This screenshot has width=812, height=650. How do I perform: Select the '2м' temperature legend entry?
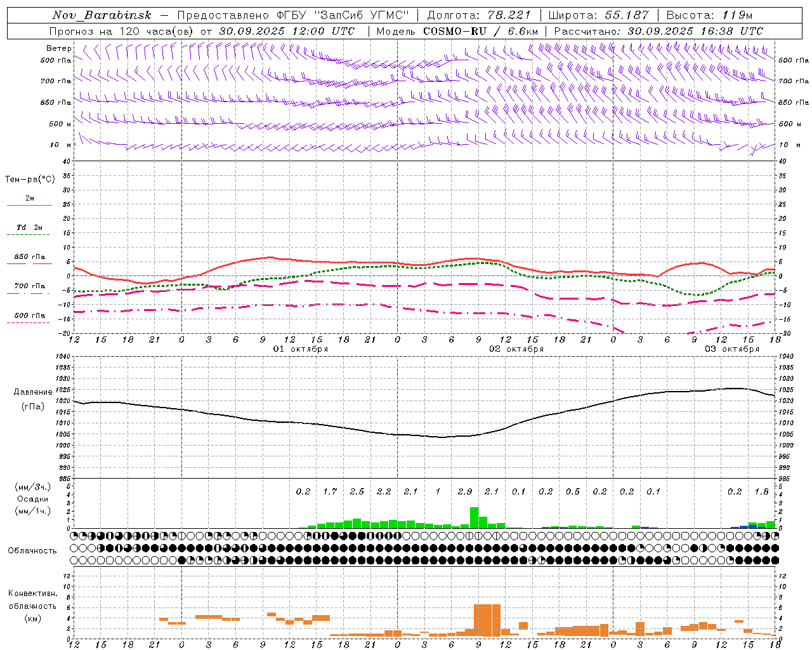point(30,199)
